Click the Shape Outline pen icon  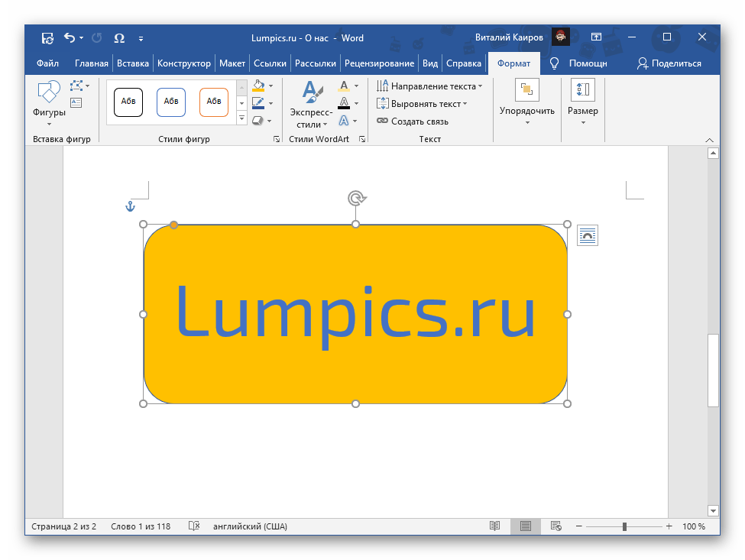pyautogui.click(x=258, y=102)
